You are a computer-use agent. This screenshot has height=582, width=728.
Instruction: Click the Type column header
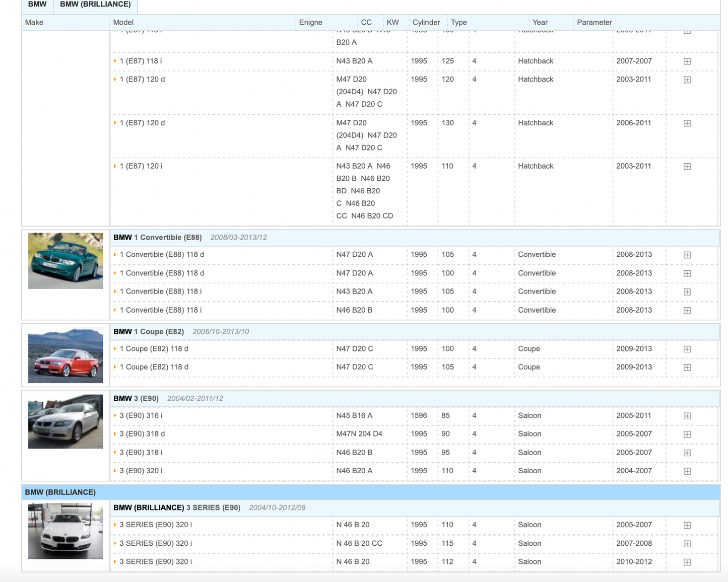tap(459, 22)
